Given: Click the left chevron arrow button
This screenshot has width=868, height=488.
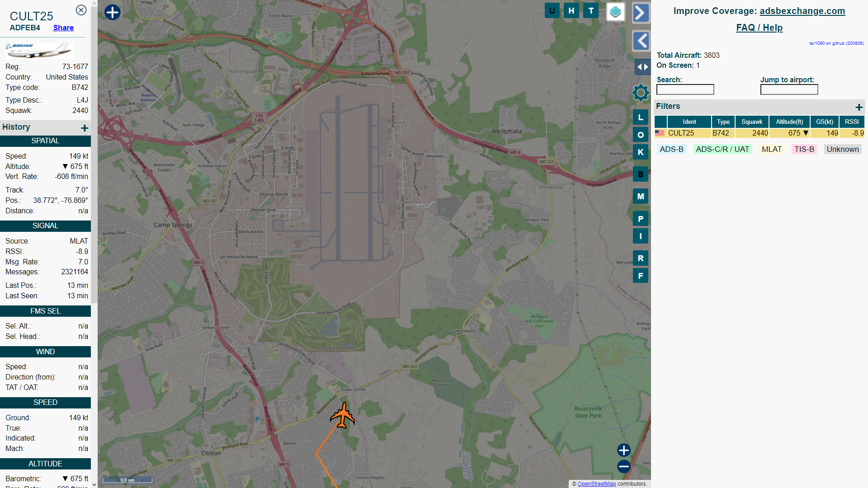Looking at the screenshot, I should click(x=641, y=41).
